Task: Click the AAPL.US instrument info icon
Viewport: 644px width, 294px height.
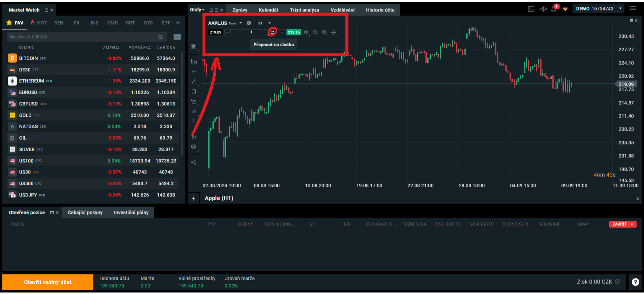Action: pos(249,23)
